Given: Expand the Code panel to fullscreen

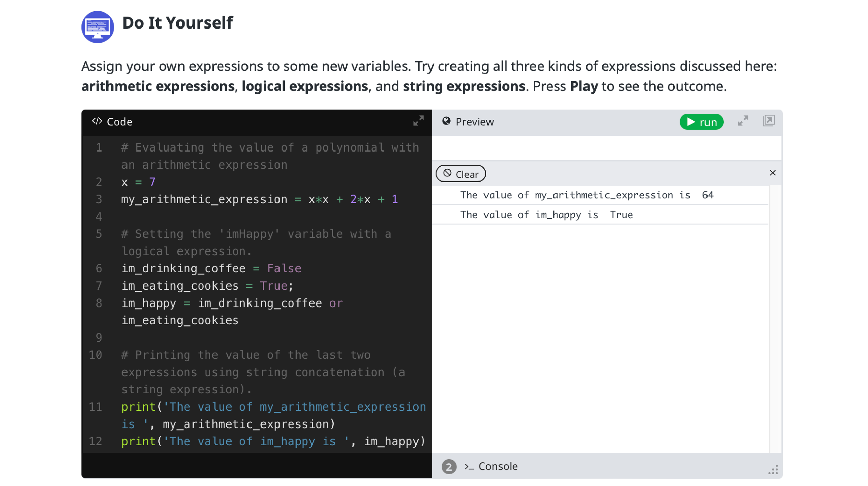Looking at the screenshot, I should (x=418, y=121).
